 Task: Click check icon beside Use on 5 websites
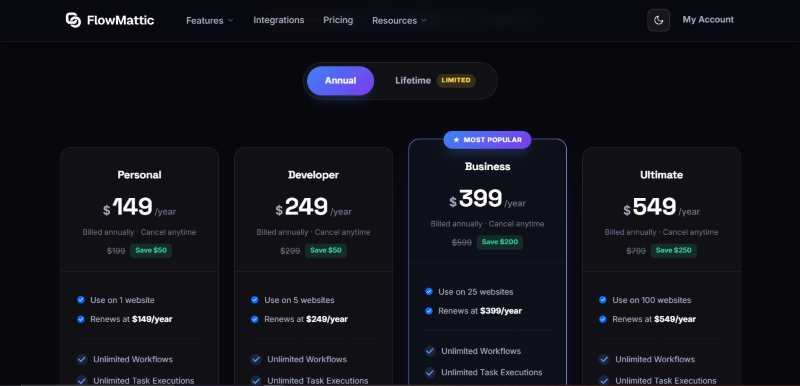(255, 300)
